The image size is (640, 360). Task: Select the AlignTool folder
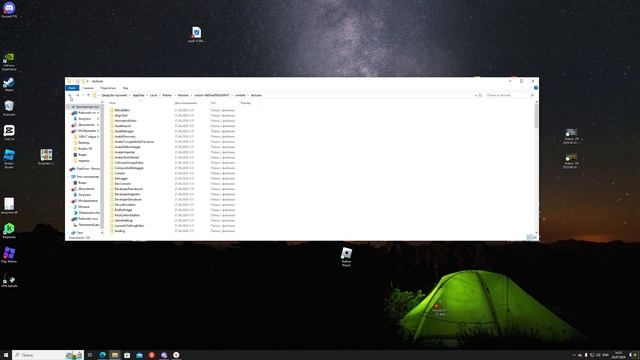coord(121,116)
